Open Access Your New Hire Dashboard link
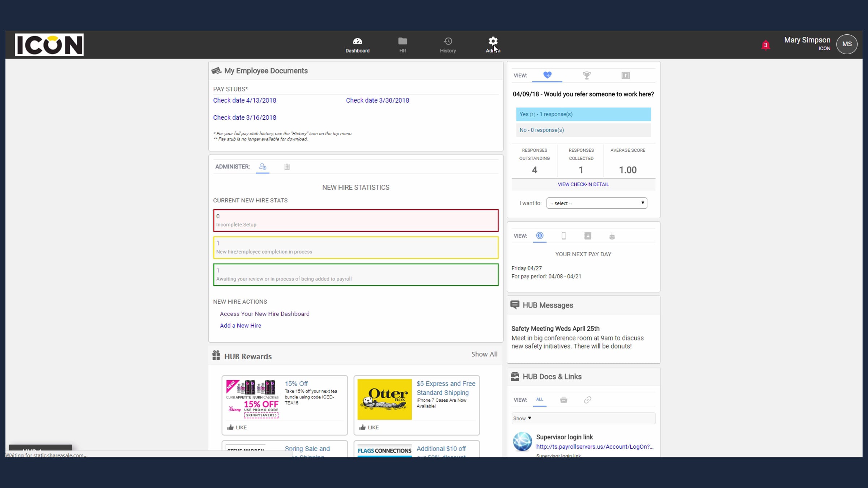 [x=265, y=314]
